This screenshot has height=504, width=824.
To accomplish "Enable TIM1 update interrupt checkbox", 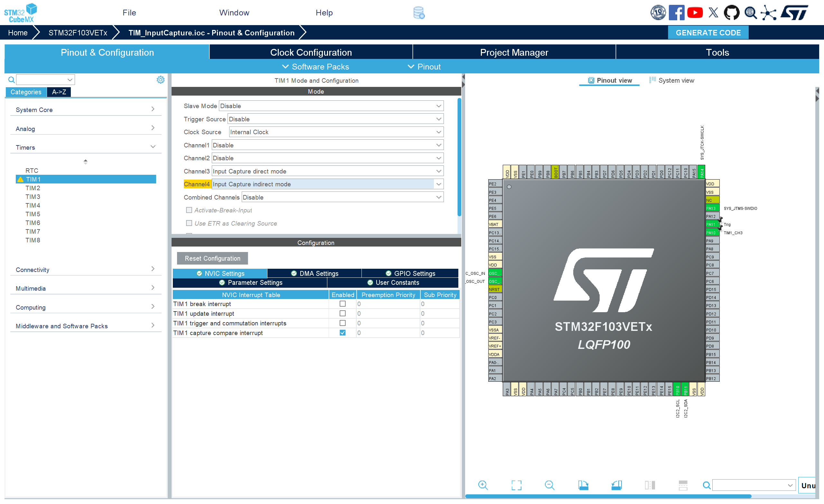I will [x=342, y=313].
